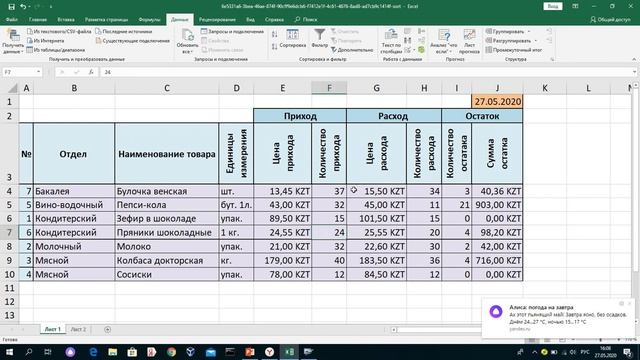Sort descending Z to A
Viewport: 640px width, 360px height.
click(x=275, y=47)
